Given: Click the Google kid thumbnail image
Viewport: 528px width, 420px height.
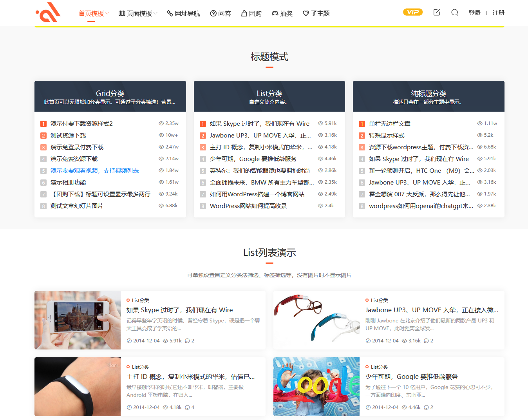Looking at the screenshot, I should click(x=316, y=387).
